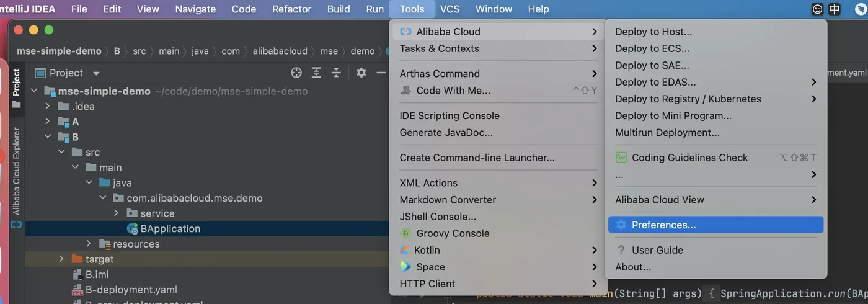
Task: Expand the .idea folder
Action: coord(48,106)
